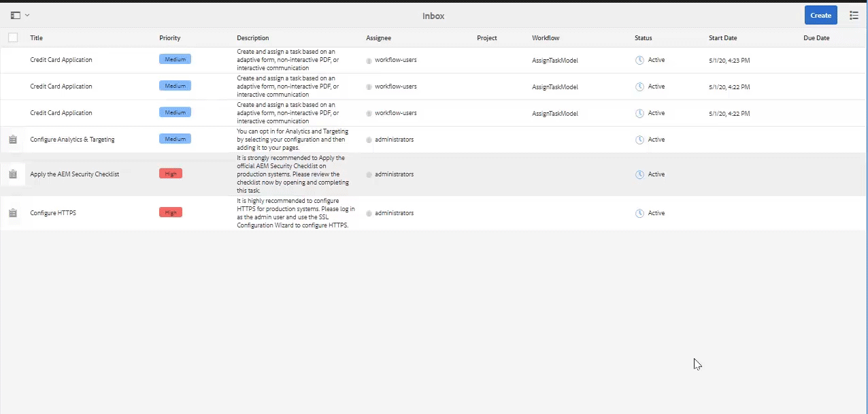The height and width of the screenshot is (414, 868).
Task: Click the Project column header
Action: [x=487, y=38]
